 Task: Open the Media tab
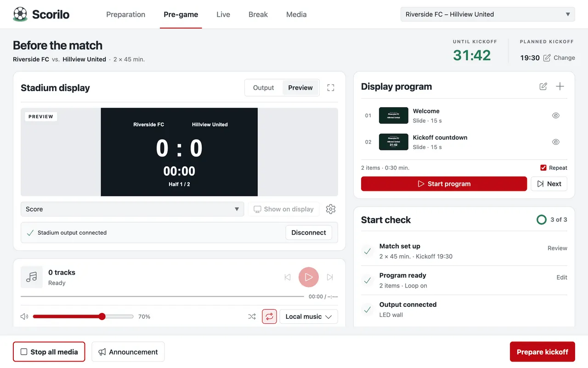pyautogui.click(x=296, y=14)
